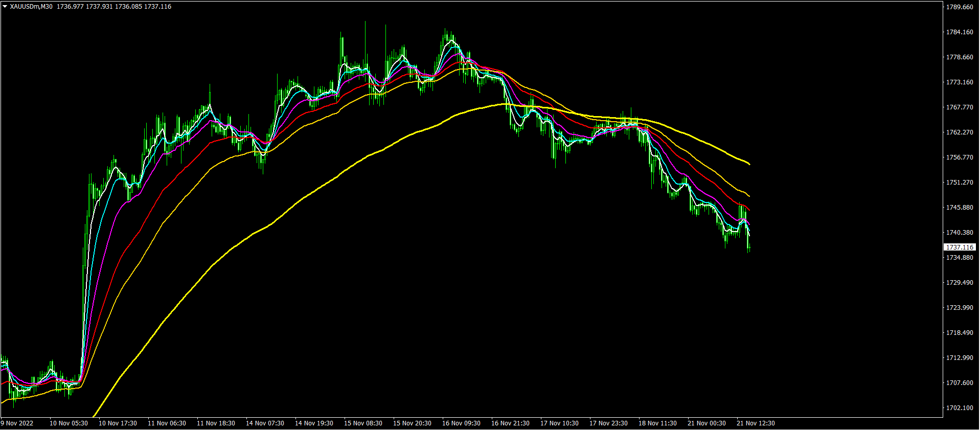
Task: Click the 9 Nov 2022 date label
Action: coord(17,423)
